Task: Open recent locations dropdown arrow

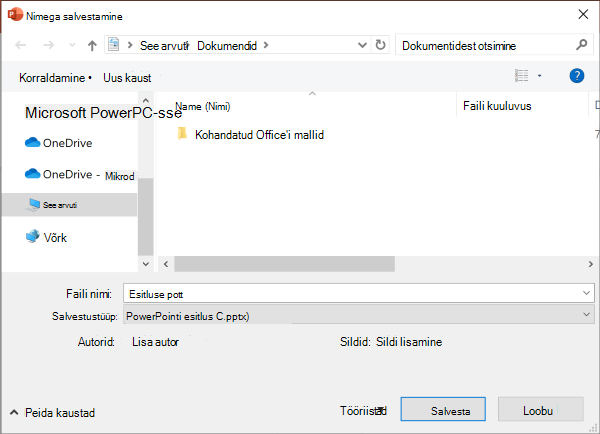Action: 72,46
